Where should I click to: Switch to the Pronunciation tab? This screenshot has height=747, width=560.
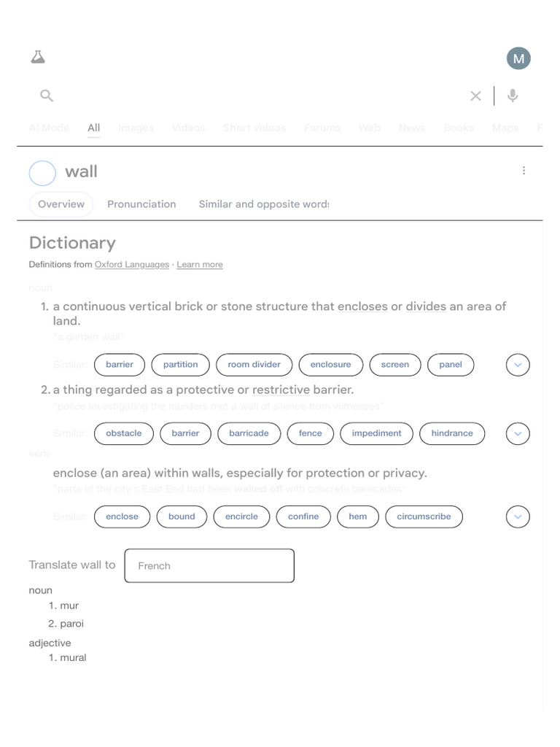[x=141, y=204]
